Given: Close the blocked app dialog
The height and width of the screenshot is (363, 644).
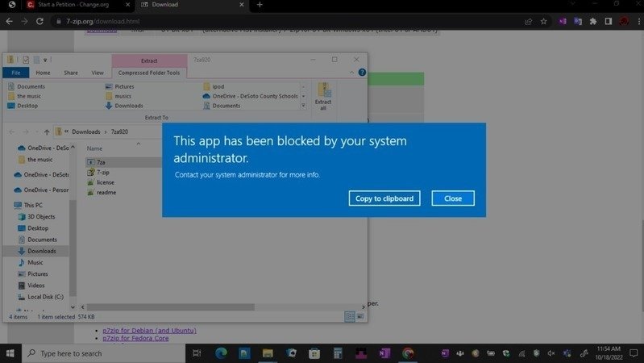Looking at the screenshot, I should pyautogui.click(x=452, y=198).
